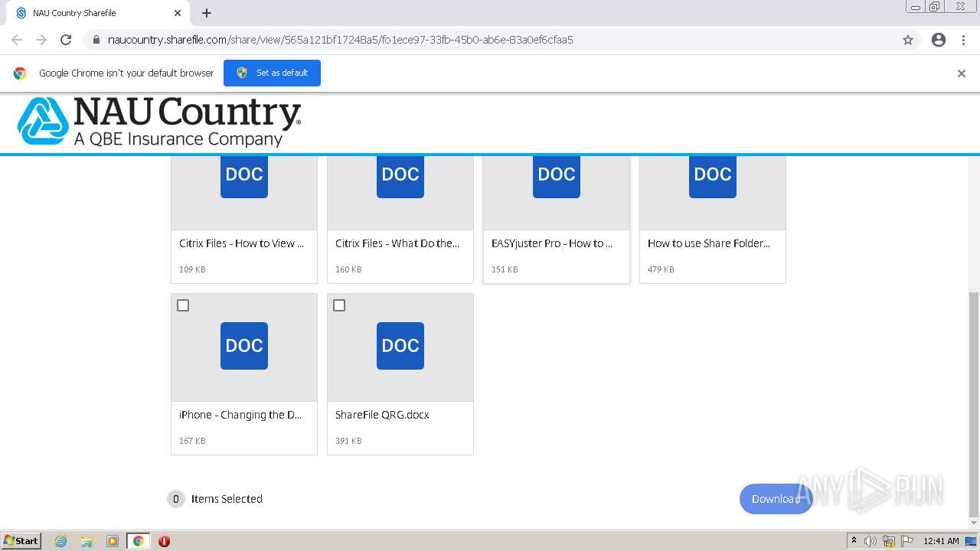Click the Show desktop button by the clock
This screenshot has height=551, width=980.
972,541
